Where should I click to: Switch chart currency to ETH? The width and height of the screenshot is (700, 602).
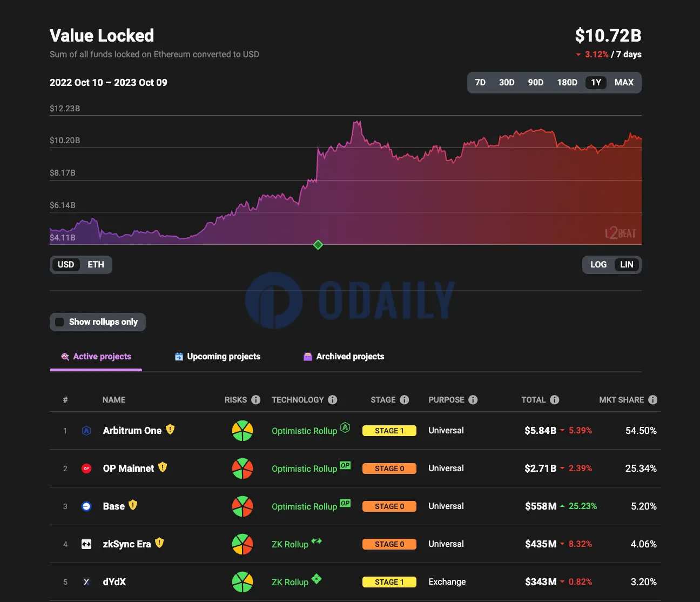(x=96, y=264)
